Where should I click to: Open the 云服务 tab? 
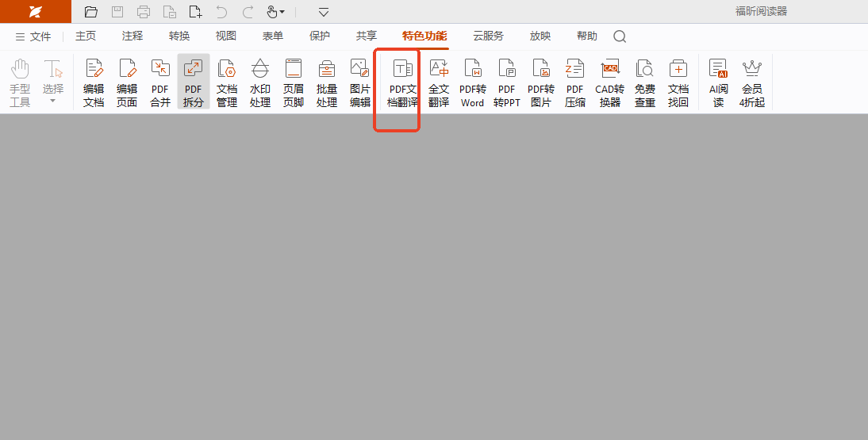pos(488,36)
